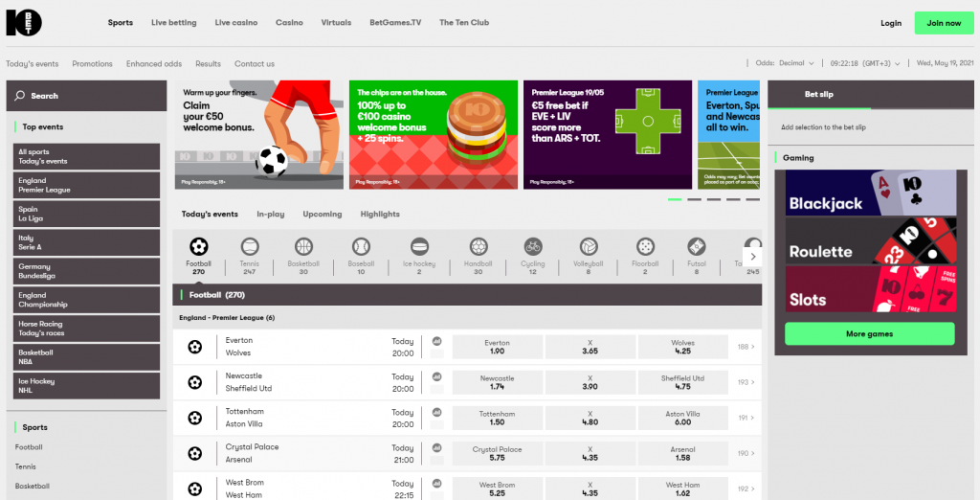
Task: Open stats icon for Everton vs Wolves
Action: point(436,342)
